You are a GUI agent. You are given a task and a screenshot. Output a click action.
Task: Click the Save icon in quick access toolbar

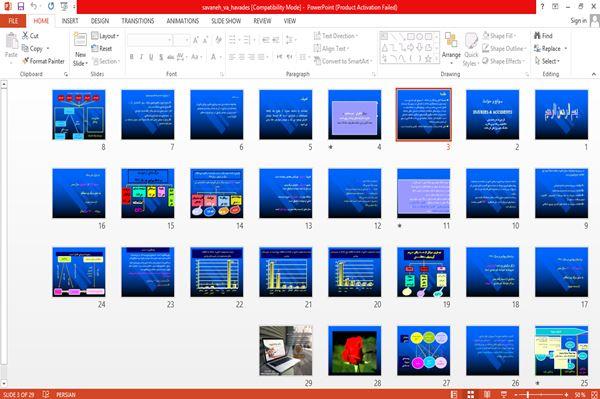[x=21, y=6]
